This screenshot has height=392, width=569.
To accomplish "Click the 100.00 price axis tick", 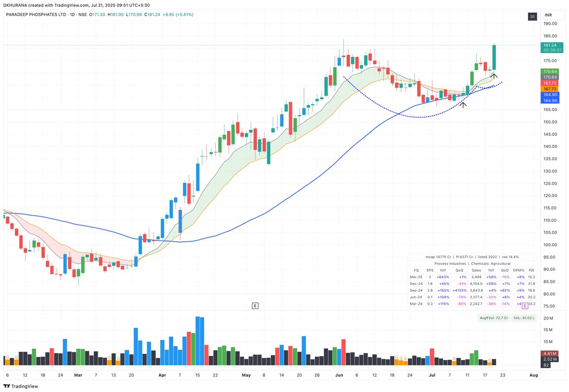I will (550, 245).
